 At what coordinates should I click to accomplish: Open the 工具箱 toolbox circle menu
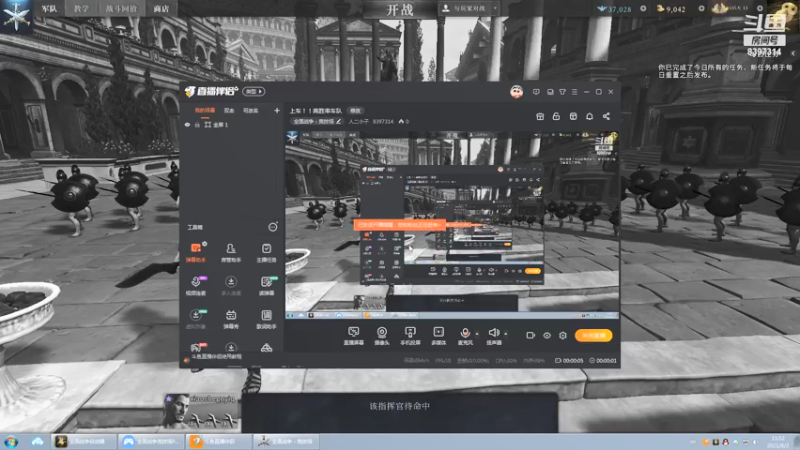point(273,227)
